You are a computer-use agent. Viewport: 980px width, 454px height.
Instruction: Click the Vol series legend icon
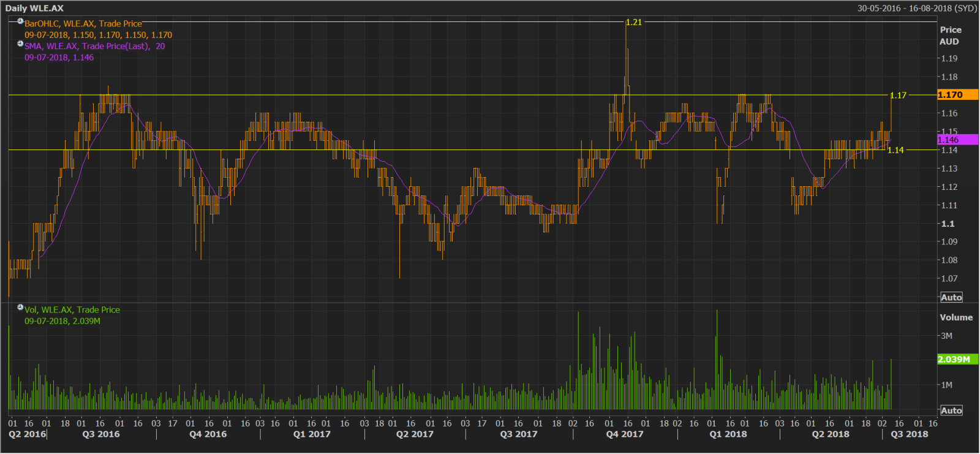(20, 308)
